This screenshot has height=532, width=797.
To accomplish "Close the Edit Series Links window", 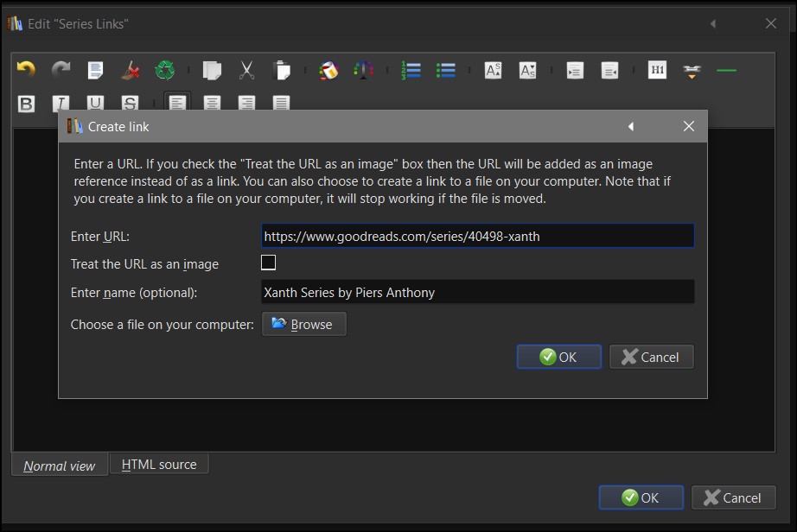I will (x=771, y=23).
